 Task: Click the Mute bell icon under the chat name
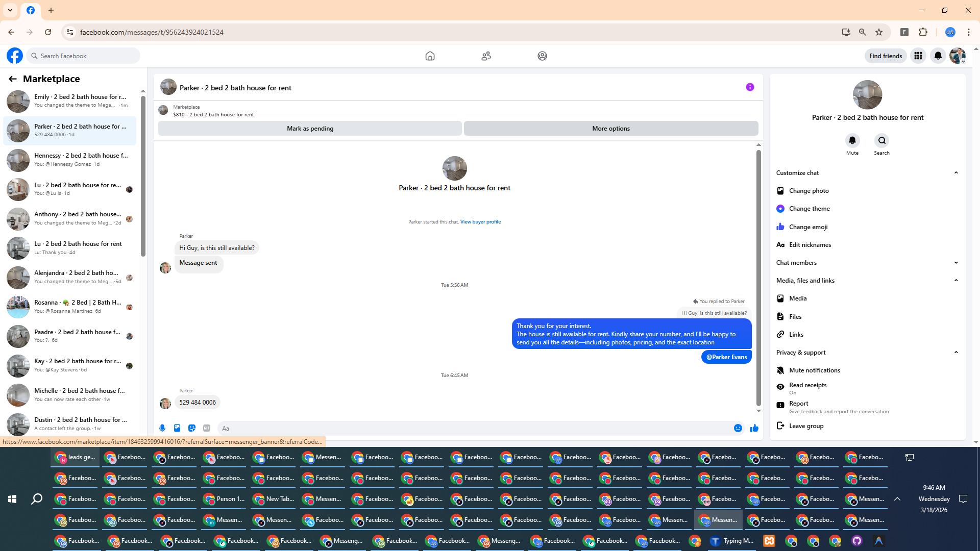coord(852,140)
